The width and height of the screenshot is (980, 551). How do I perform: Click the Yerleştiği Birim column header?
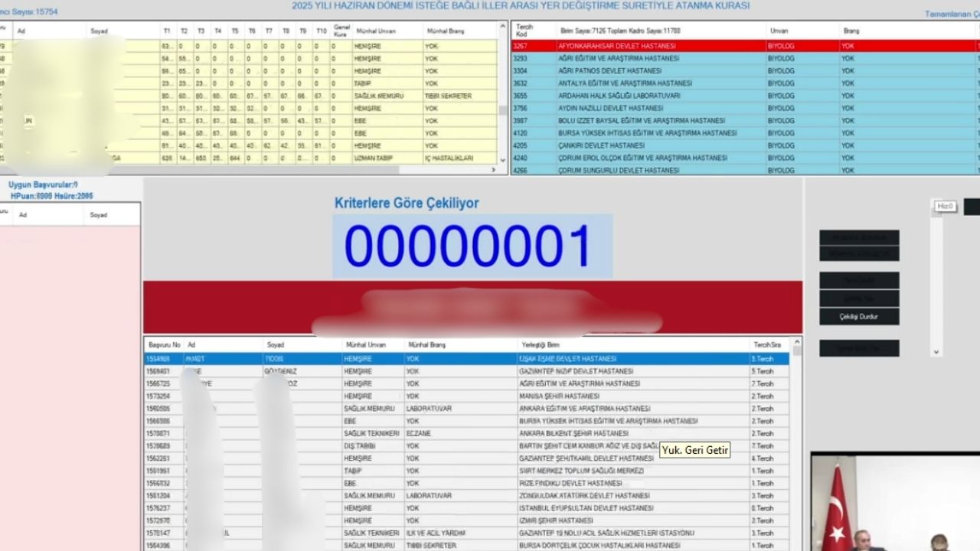(541, 345)
